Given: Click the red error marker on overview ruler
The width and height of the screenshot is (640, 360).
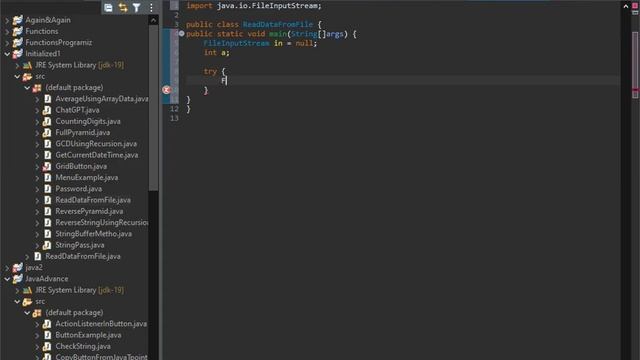Looking at the screenshot, I should coord(635,89).
